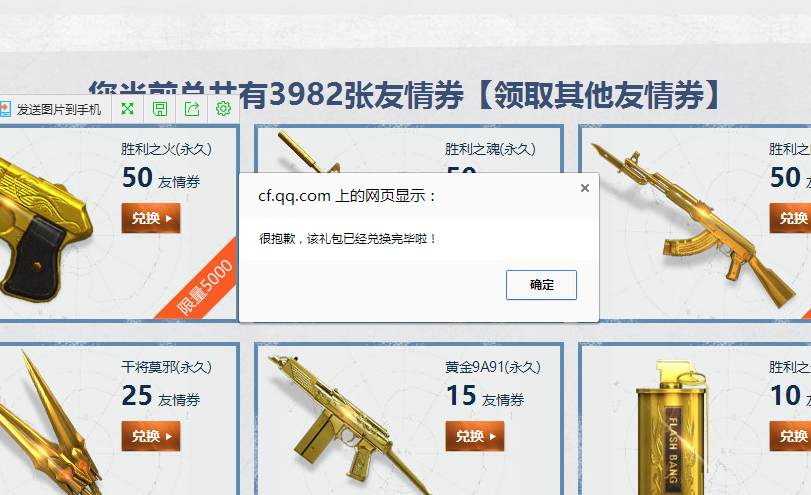
Task: Click the fullscreen expand icon in image toolbar
Action: click(127, 109)
